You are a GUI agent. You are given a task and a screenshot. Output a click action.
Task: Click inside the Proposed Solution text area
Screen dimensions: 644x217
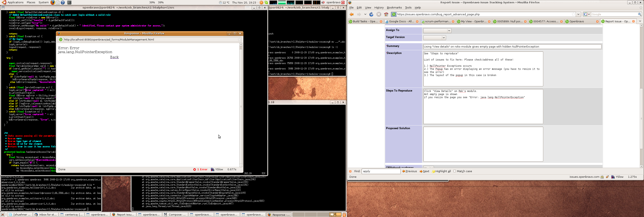pyautogui.click(x=483, y=144)
